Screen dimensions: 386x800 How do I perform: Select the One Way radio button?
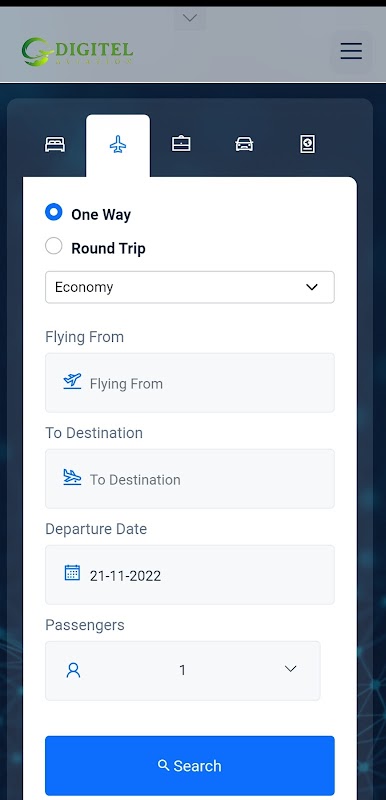pyautogui.click(x=54, y=212)
